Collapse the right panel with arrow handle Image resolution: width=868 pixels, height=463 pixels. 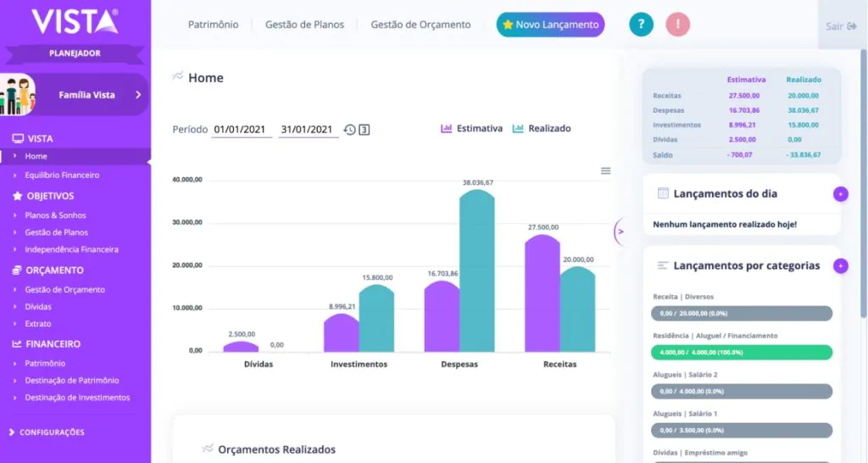[620, 231]
